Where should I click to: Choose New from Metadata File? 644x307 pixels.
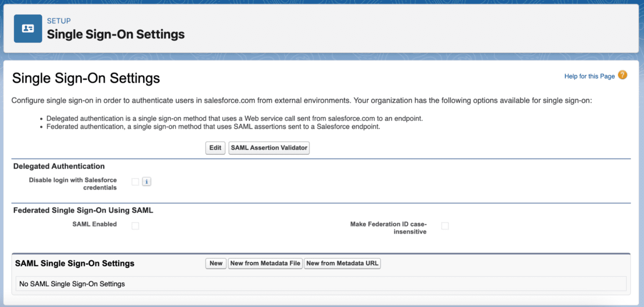pyautogui.click(x=265, y=263)
